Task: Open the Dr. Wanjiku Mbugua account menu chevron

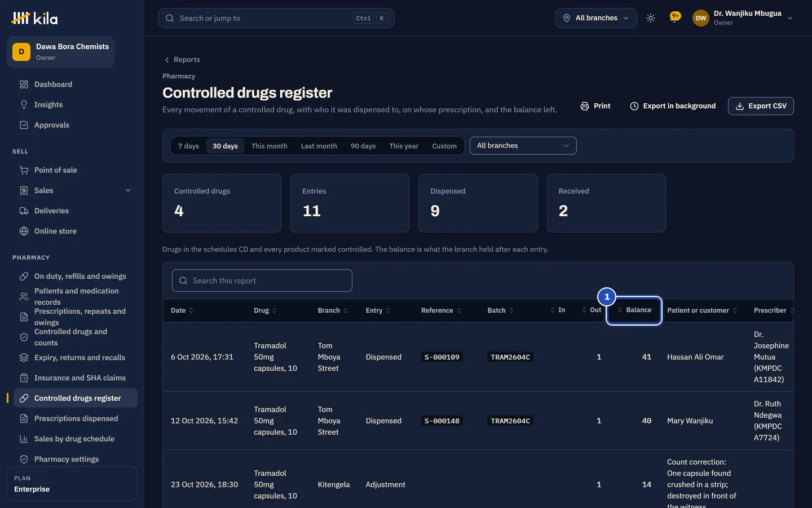Action: pos(790,18)
